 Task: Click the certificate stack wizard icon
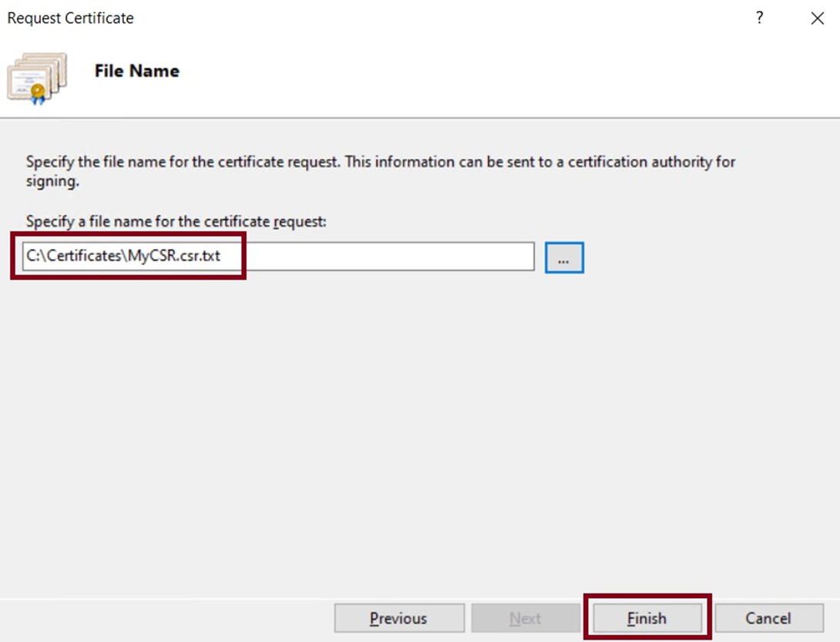36,77
